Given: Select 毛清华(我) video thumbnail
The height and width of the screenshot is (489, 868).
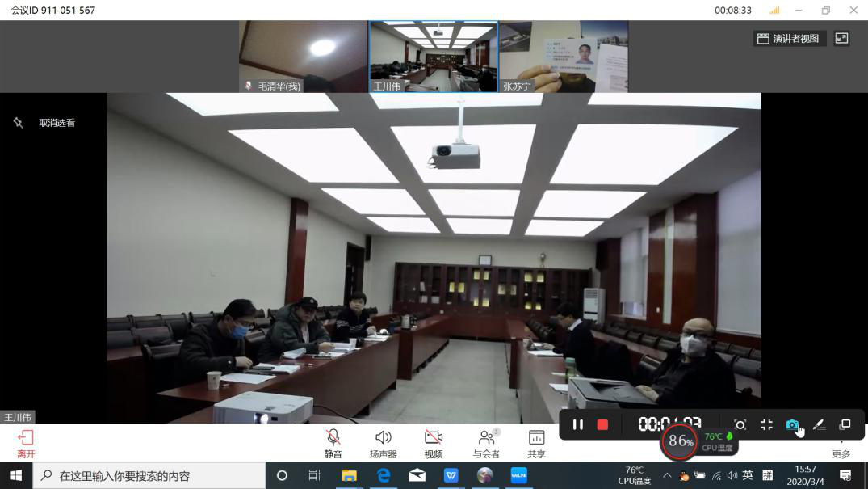Looking at the screenshot, I should click(x=304, y=57).
